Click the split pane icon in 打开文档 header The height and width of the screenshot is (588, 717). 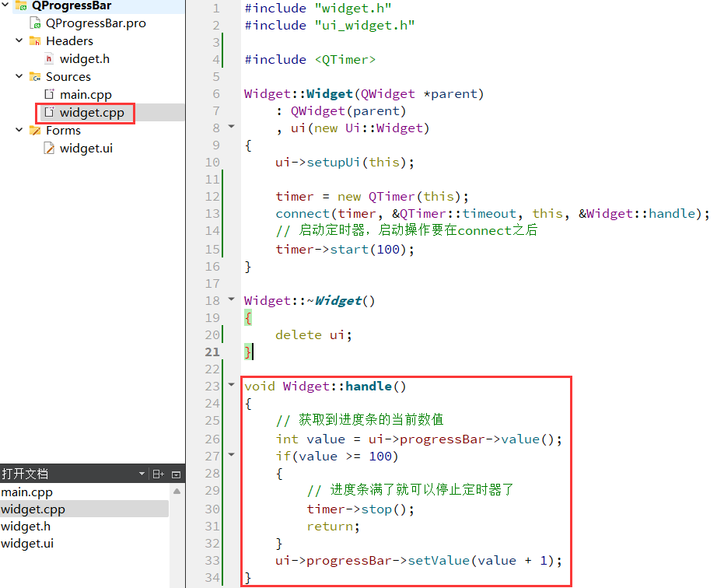(158, 474)
